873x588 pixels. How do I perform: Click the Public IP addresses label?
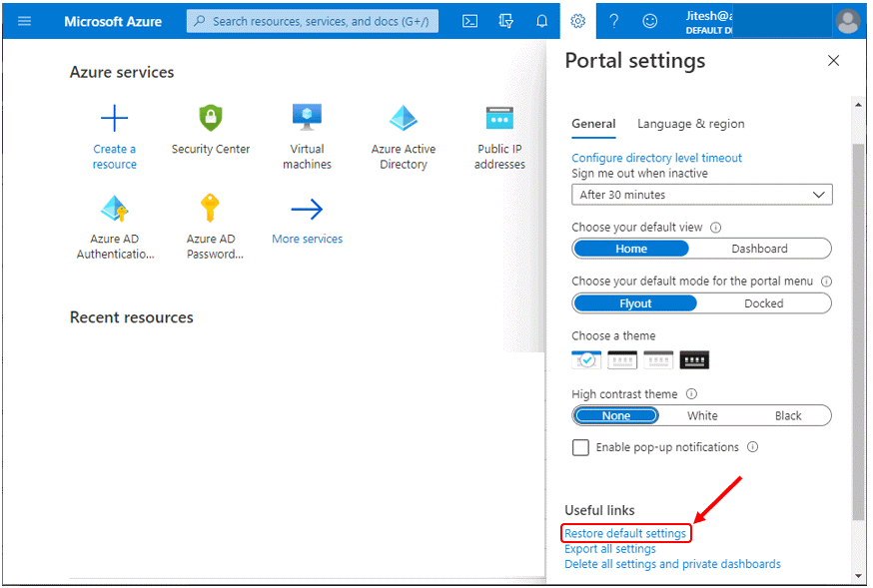pos(499,157)
